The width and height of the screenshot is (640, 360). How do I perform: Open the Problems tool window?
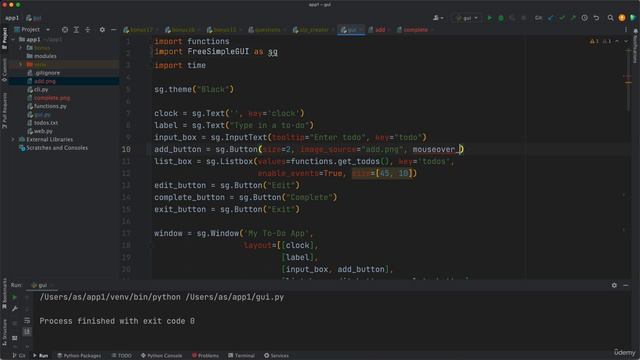coord(205,356)
